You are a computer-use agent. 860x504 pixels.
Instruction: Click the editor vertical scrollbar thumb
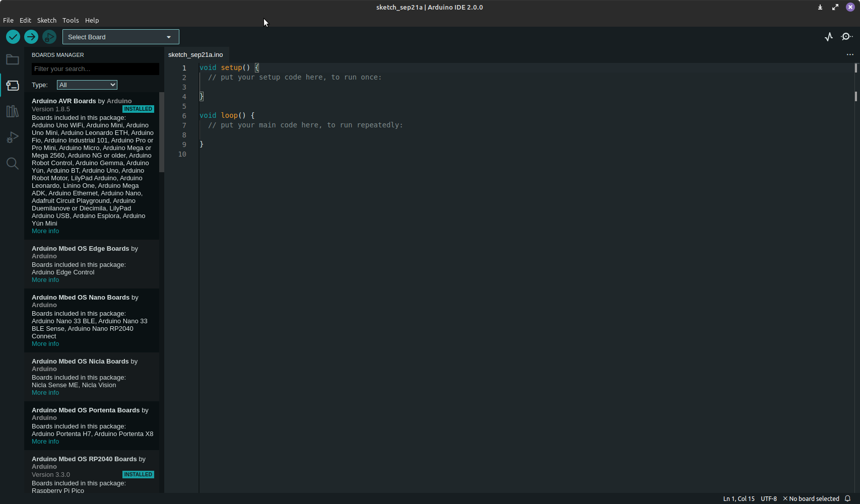[855, 67]
